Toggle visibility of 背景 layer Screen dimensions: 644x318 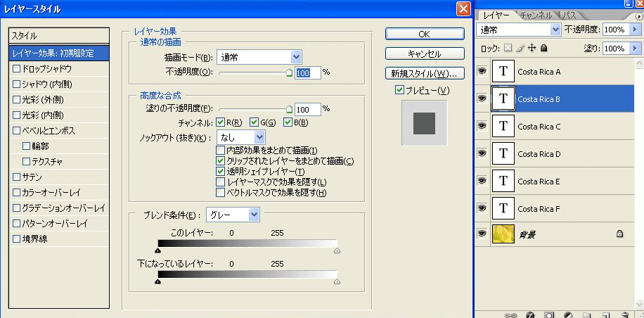(482, 234)
